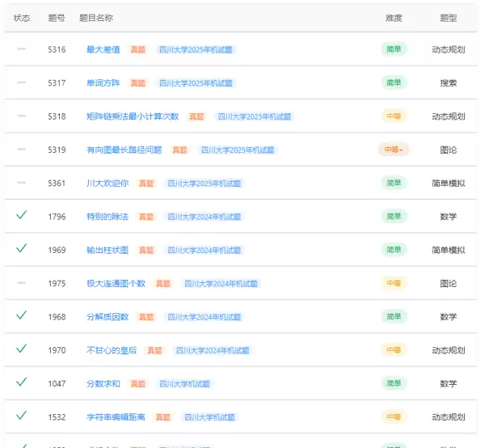Click the checkmark status for problem 1532
Viewport: 485px width, 448px height.
(x=22, y=416)
